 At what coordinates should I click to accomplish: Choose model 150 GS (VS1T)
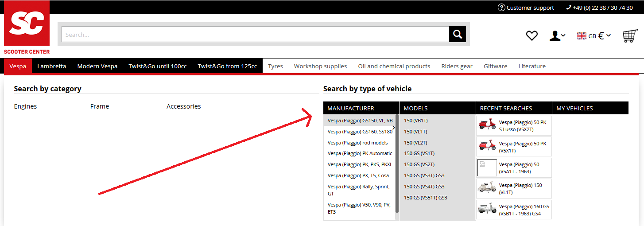(x=419, y=153)
